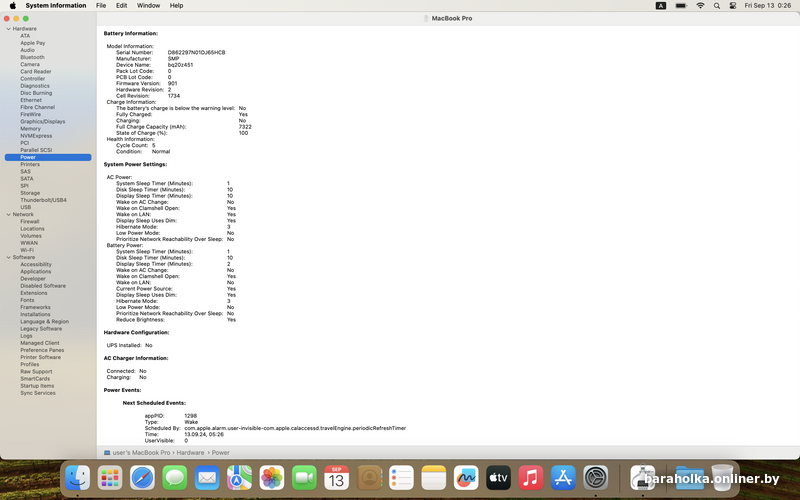Screen dimensions: 800x500
Task: Select Graphics/Displays in the sidebar
Action: [x=43, y=122]
